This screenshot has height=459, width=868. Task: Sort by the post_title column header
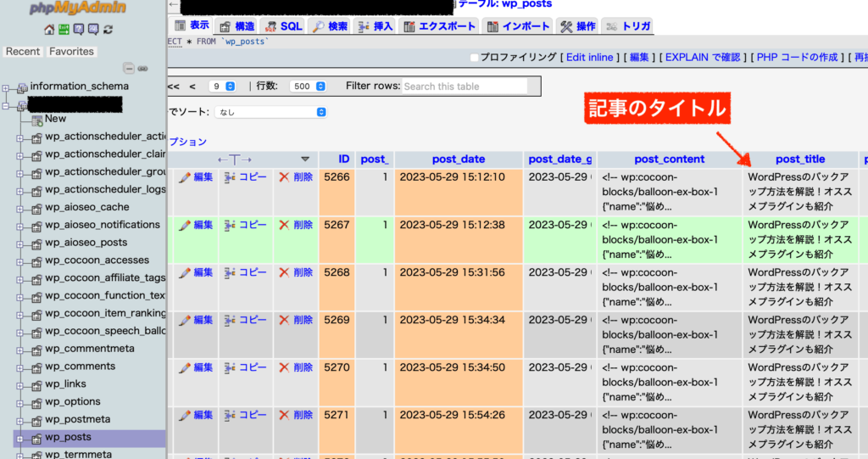tap(800, 160)
